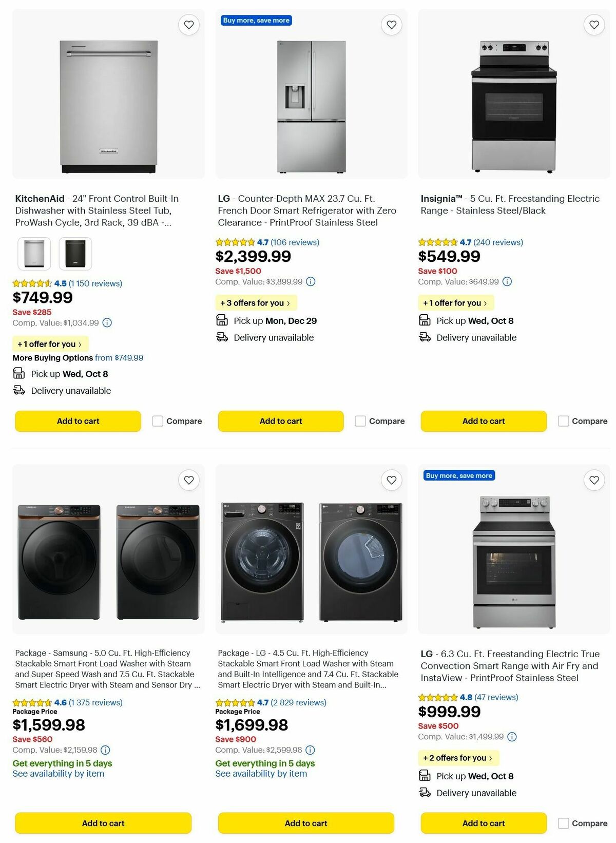616x843 pixels.
Task: Select the black finish swatch for the KitchenAid dishwasher
Action: (x=76, y=253)
